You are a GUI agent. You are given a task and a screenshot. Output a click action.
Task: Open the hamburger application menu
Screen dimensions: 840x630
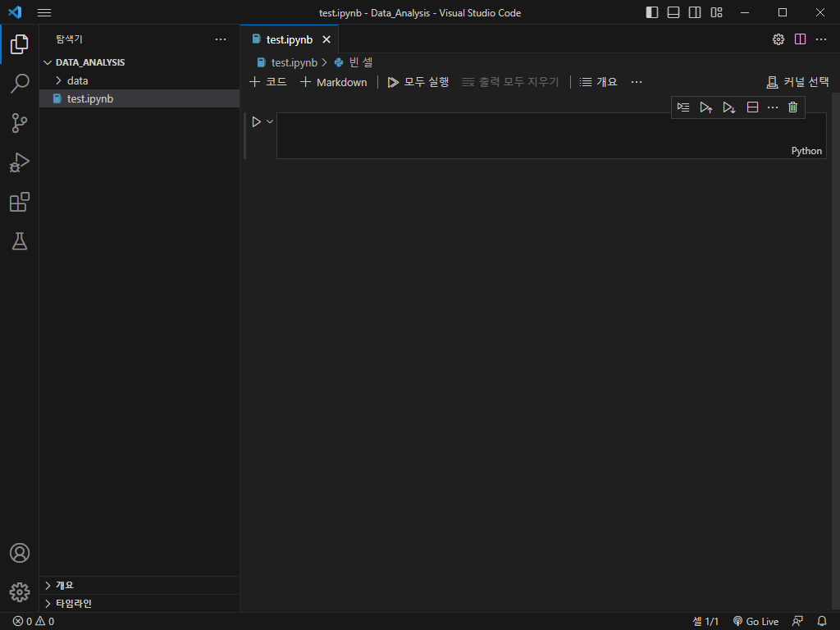click(44, 12)
